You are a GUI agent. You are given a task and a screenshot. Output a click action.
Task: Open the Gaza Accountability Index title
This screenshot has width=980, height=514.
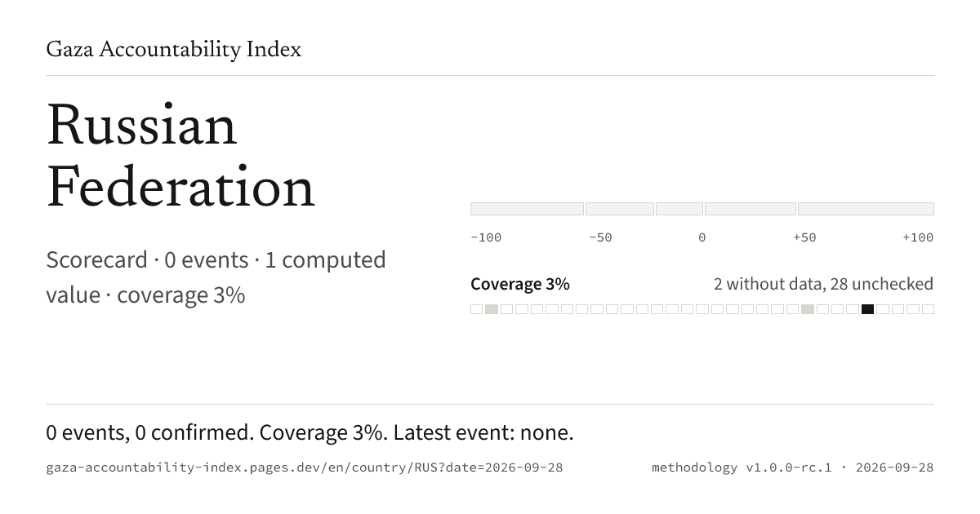[174, 50]
